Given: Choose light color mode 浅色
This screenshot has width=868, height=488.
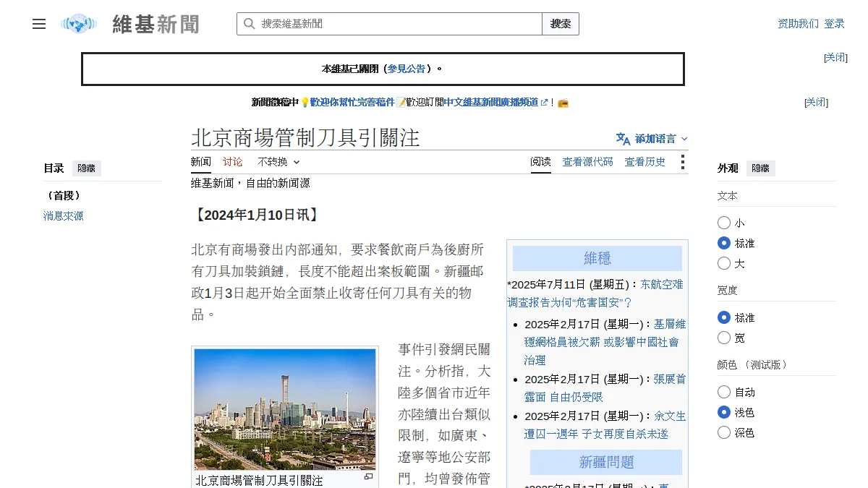Looking at the screenshot, I should pyautogui.click(x=724, y=412).
